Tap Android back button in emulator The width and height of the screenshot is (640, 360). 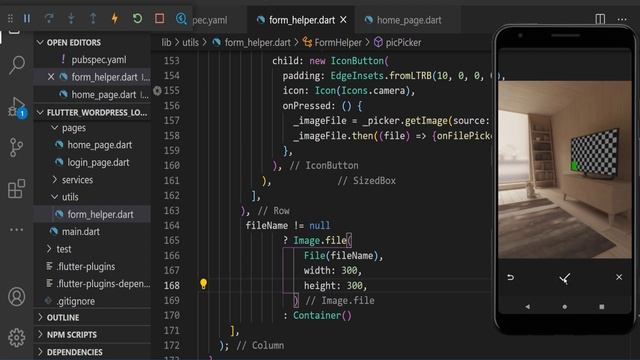(x=527, y=307)
